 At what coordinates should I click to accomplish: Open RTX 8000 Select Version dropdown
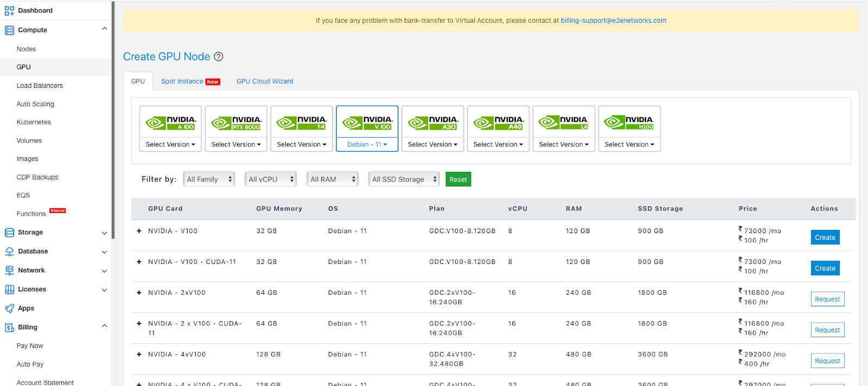[x=236, y=145]
